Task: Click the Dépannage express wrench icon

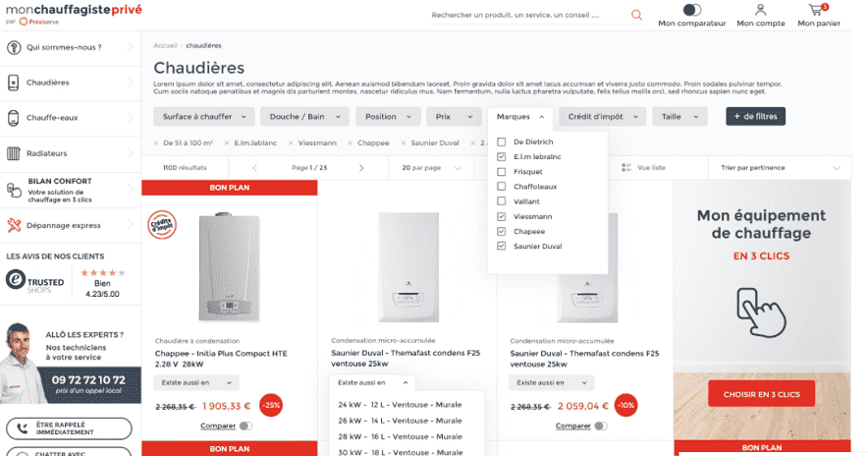Action: click(x=14, y=225)
